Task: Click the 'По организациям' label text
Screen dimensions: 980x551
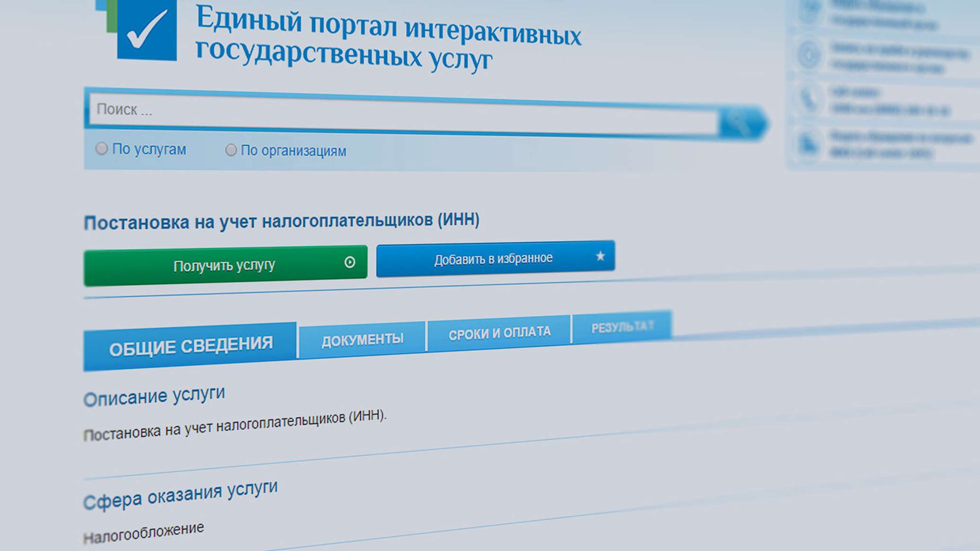Action: coord(293,151)
